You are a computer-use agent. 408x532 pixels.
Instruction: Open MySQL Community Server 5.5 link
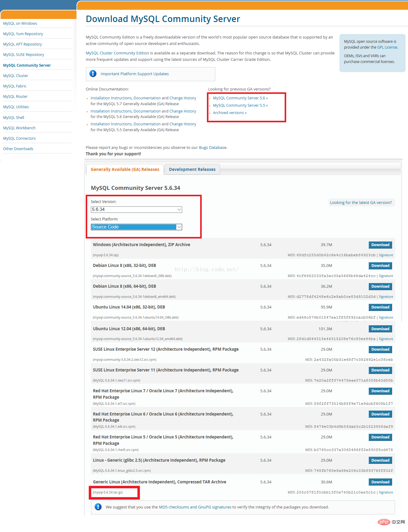(240, 105)
